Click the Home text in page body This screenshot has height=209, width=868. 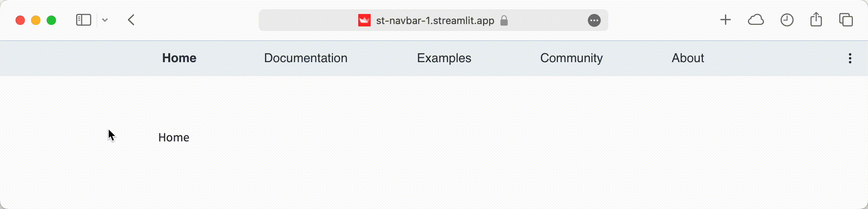coord(174,137)
